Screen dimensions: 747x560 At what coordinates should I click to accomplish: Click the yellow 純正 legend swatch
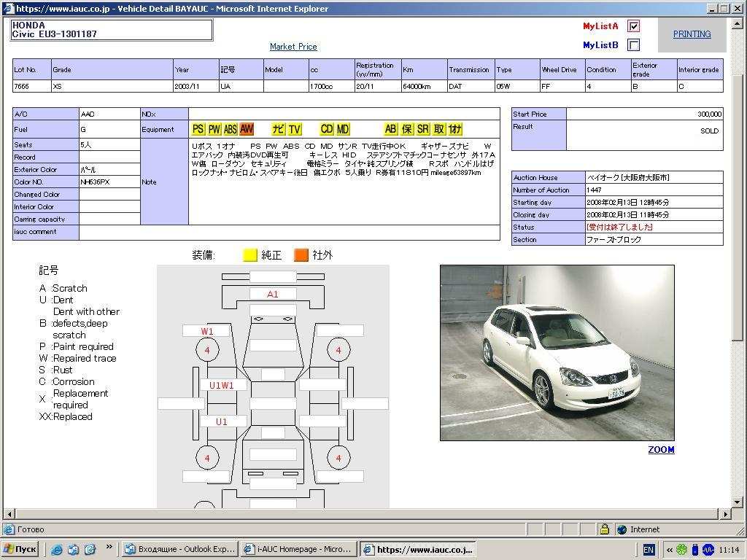[250, 255]
